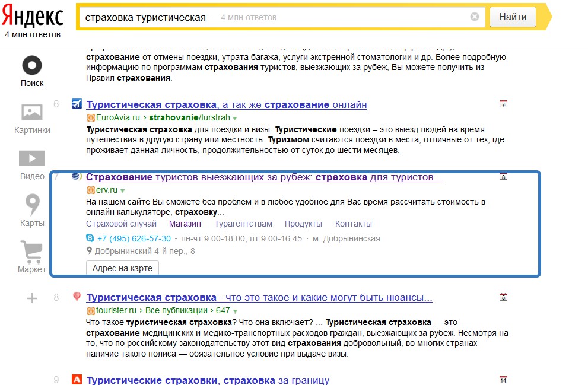
Task: Call phone number +7 (495) 626-57-30
Action: (134, 238)
